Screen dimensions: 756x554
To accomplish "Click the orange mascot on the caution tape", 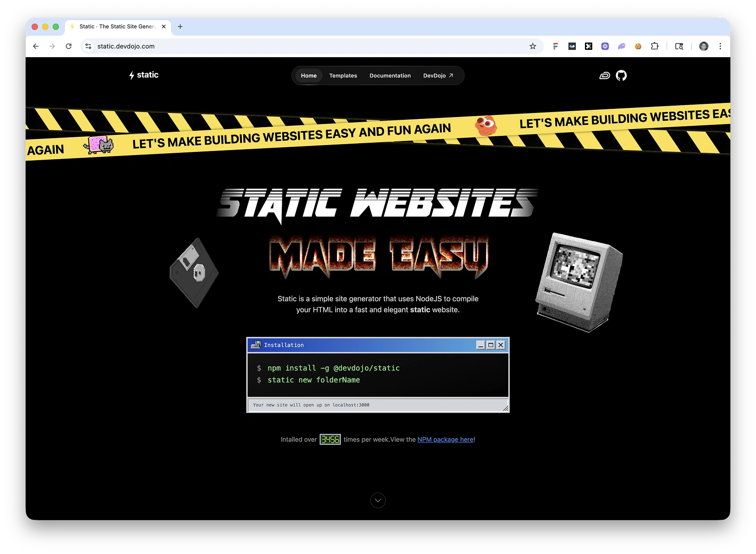I will coord(485,125).
